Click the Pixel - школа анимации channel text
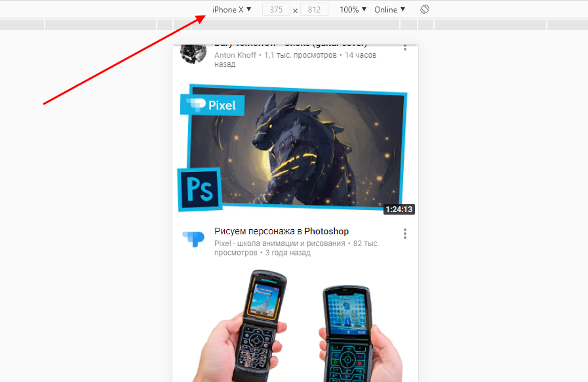This screenshot has width=588, height=382. click(x=280, y=244)
